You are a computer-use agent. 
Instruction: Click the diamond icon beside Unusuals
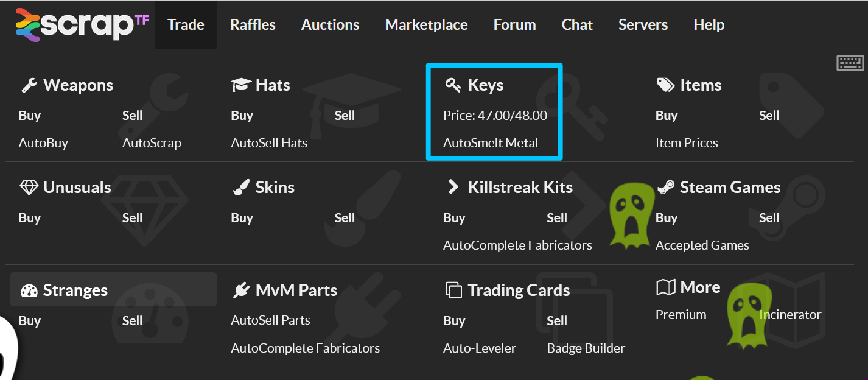(29, 188)
